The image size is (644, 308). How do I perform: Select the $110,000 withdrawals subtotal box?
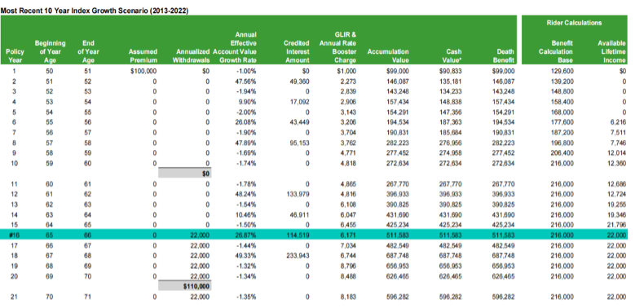coord(185,286)
